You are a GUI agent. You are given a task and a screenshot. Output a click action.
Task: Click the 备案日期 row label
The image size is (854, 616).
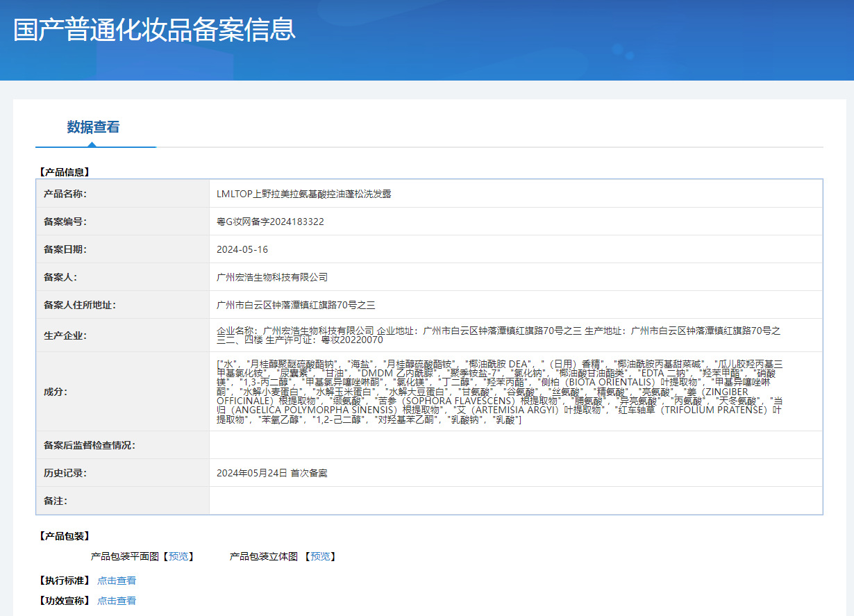[x=65, y=249]
